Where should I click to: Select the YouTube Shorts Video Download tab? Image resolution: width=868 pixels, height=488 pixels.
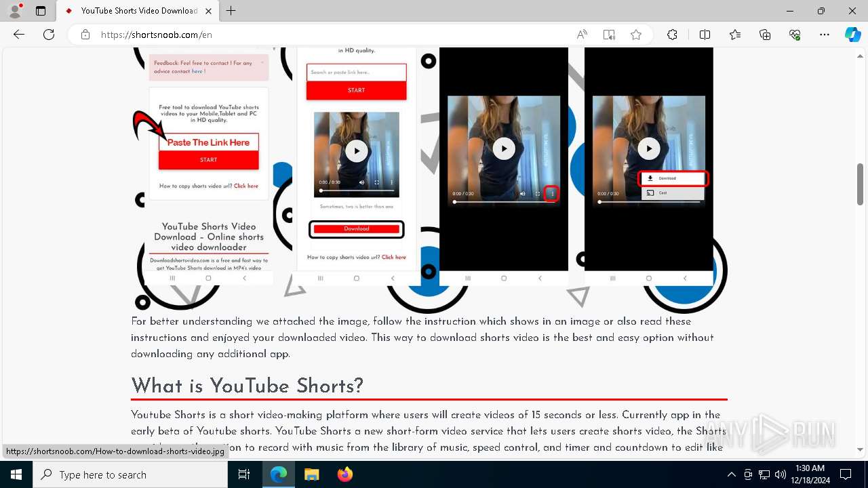click(138, 11)
